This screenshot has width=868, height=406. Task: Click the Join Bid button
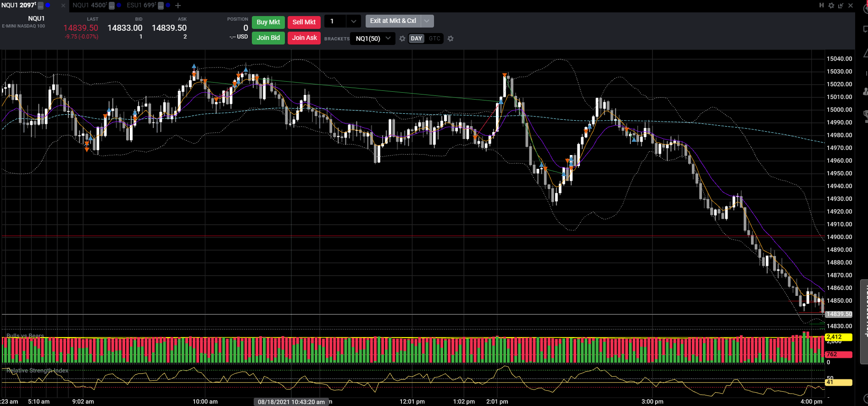pos(268,38)
